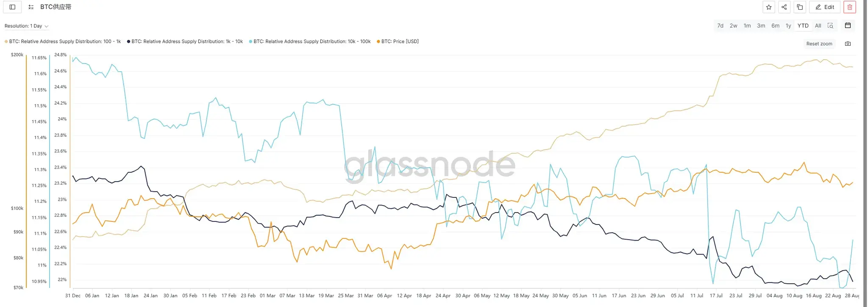Select the All time range
Viewport: 868px width, 307px height.
[818, 26]
